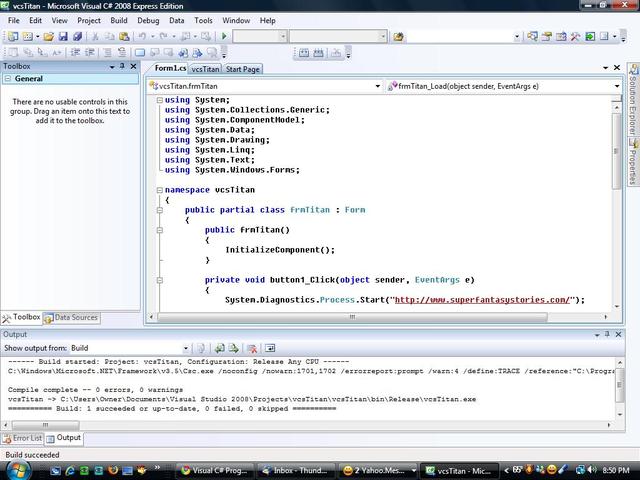
Task: Switch to the vcsTitan document tab
Action: click(205, 69)
